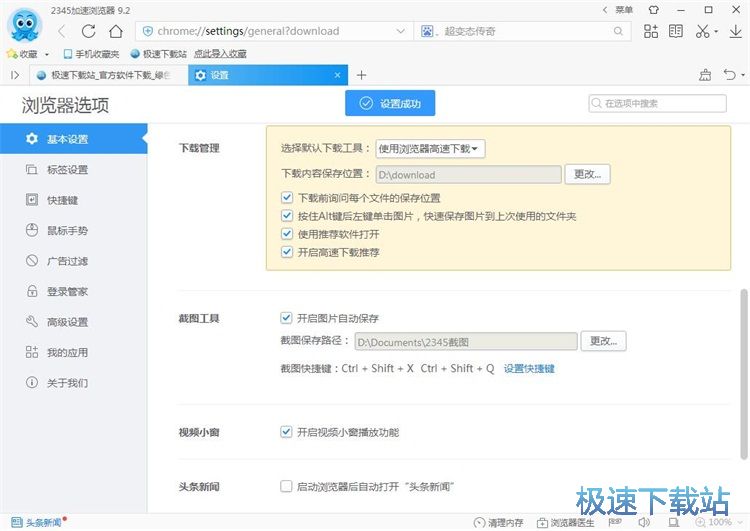Click the 设置快捷键 link

click(x=529, y=368)
